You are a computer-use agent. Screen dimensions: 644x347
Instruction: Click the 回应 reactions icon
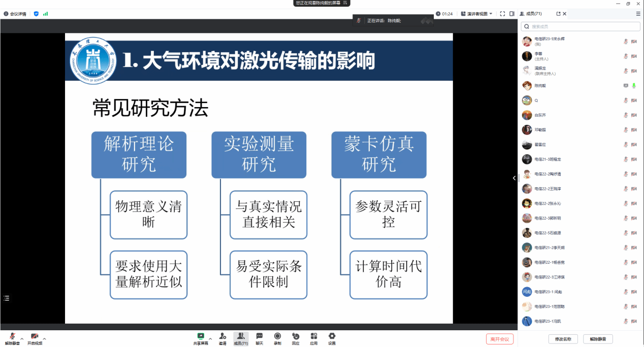coord(296,338)
